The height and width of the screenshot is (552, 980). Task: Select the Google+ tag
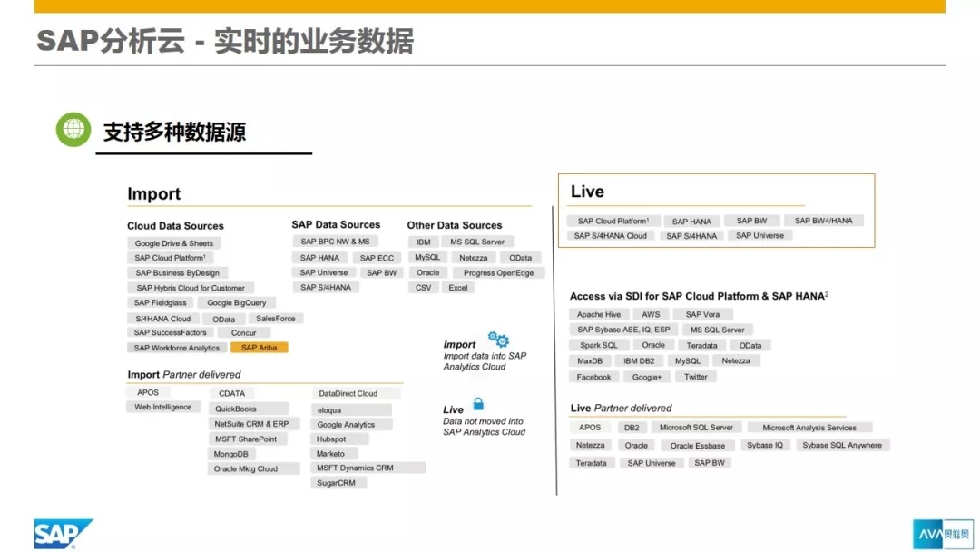(646, 377)
